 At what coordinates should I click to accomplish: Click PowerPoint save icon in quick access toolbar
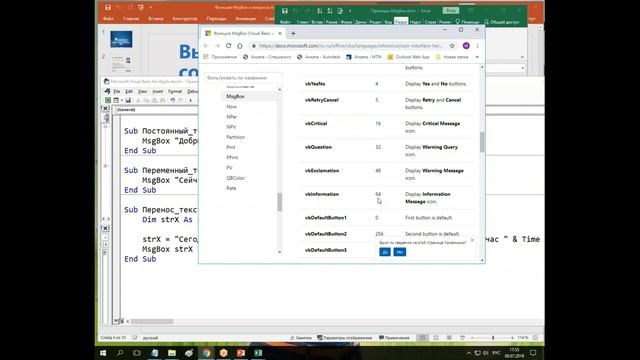coord(108,7)
